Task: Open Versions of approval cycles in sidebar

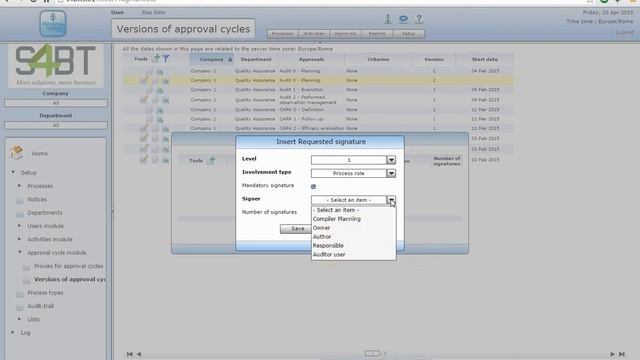Action: (x=69, y=280)
